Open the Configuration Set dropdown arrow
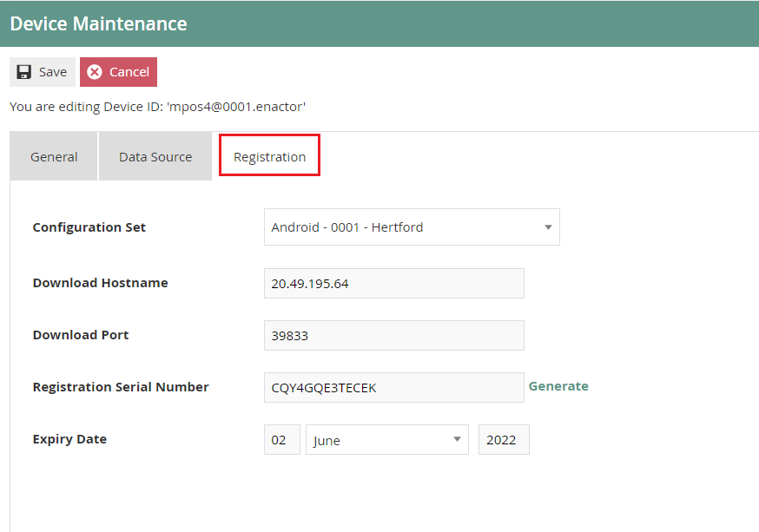The image size is (759, 532). pos(547,227)
